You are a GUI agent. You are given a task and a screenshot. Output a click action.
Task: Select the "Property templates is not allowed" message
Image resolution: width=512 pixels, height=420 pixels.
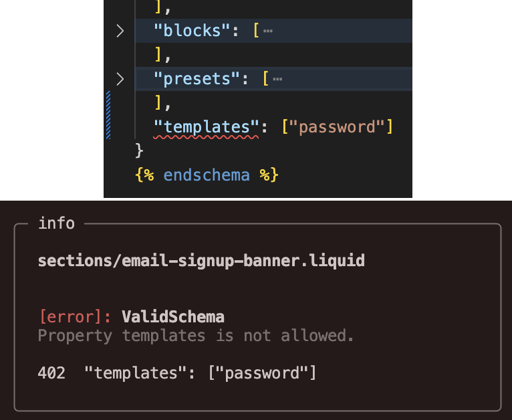196,335
